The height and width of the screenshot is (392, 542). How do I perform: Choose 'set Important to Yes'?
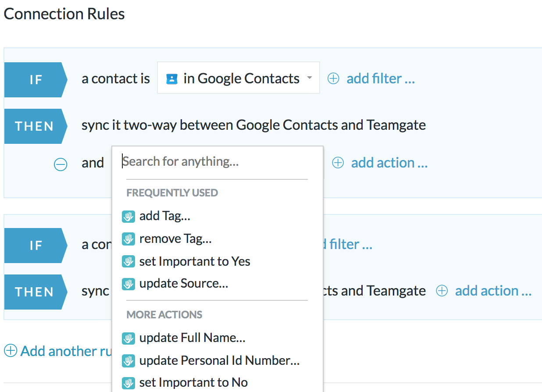[x=195, y=261]
